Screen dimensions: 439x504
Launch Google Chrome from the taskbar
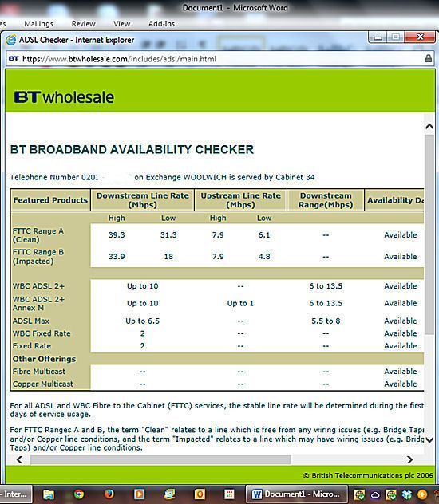pyautogui.click(x=79, y=494)
